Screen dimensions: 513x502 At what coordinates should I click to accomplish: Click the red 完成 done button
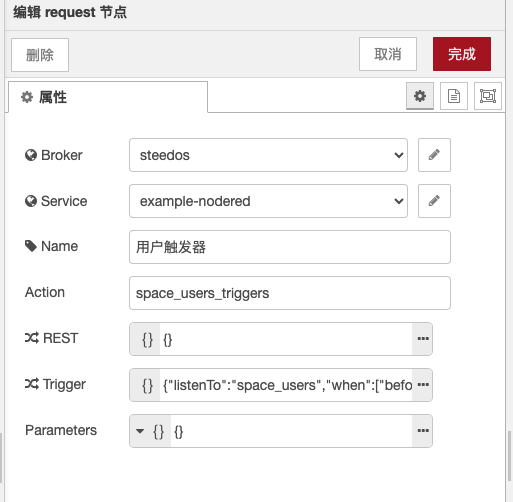coord(462,54)
